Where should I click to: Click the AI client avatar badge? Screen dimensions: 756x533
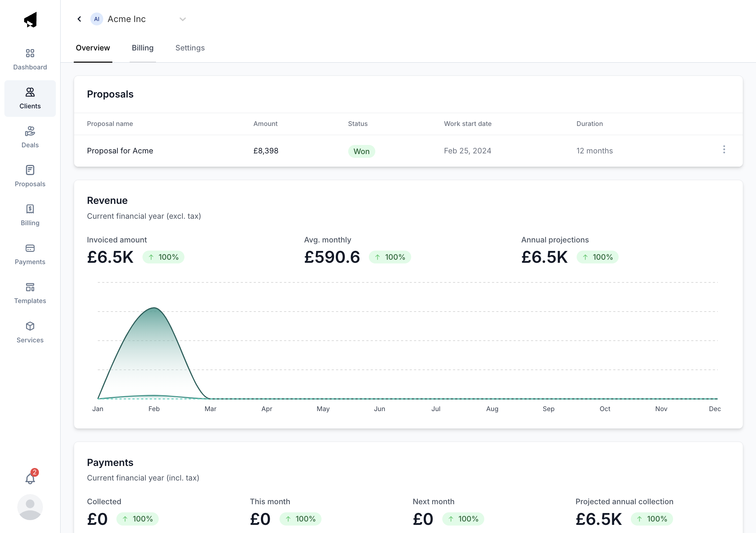[x=97, y=19]
